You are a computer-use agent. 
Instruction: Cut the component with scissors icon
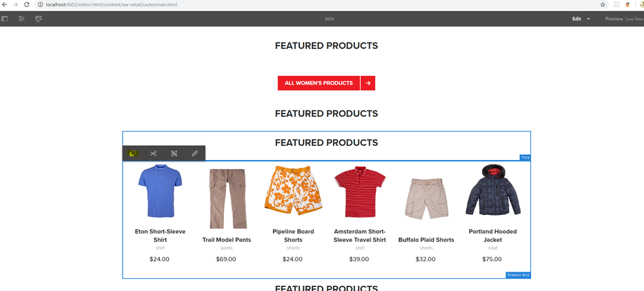(154, 154)
